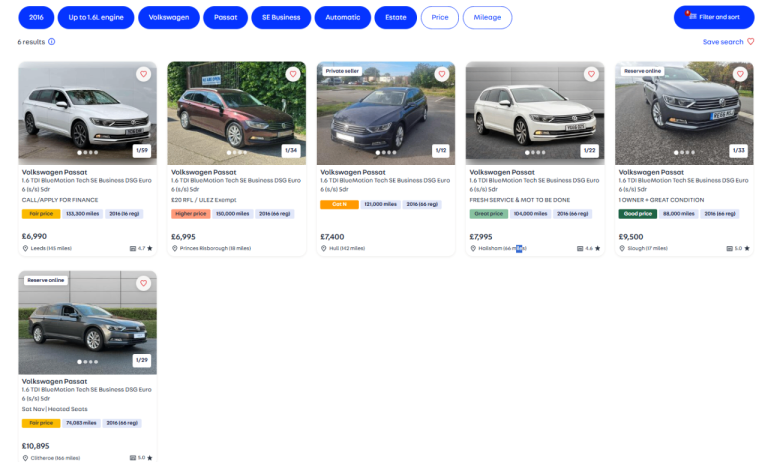Click the info icon beside 6 results

click(52, 42)
